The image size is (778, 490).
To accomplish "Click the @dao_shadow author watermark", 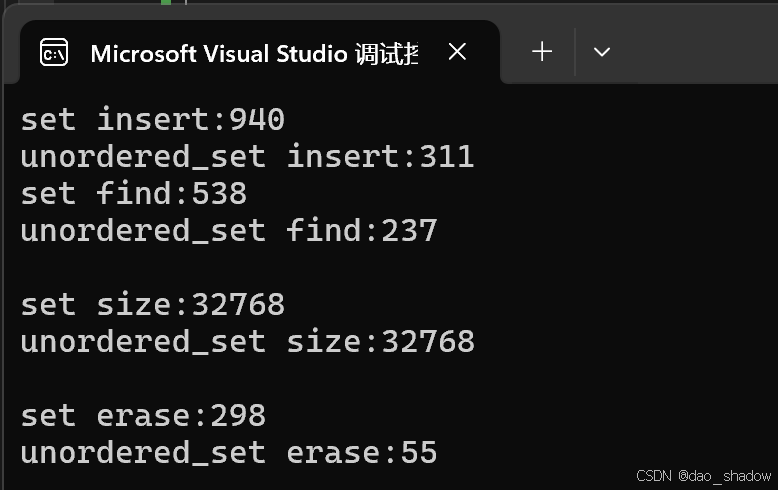I will 724,476.
